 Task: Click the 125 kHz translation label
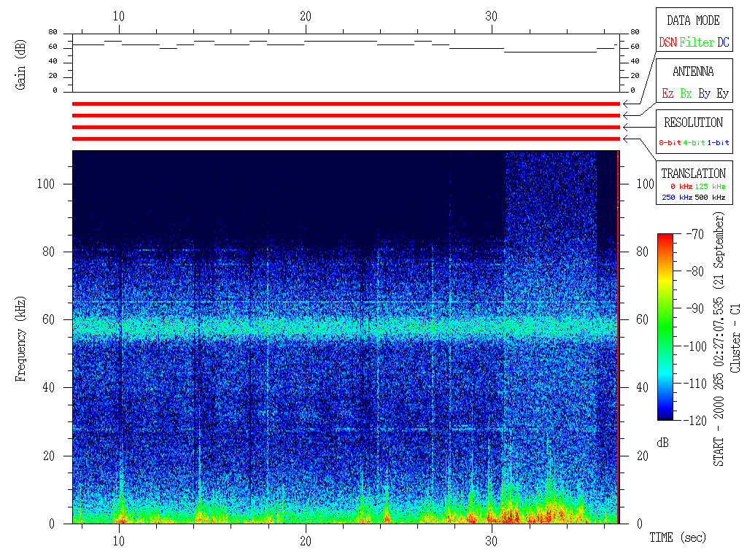pyautogui.click(x=709, y=187)
